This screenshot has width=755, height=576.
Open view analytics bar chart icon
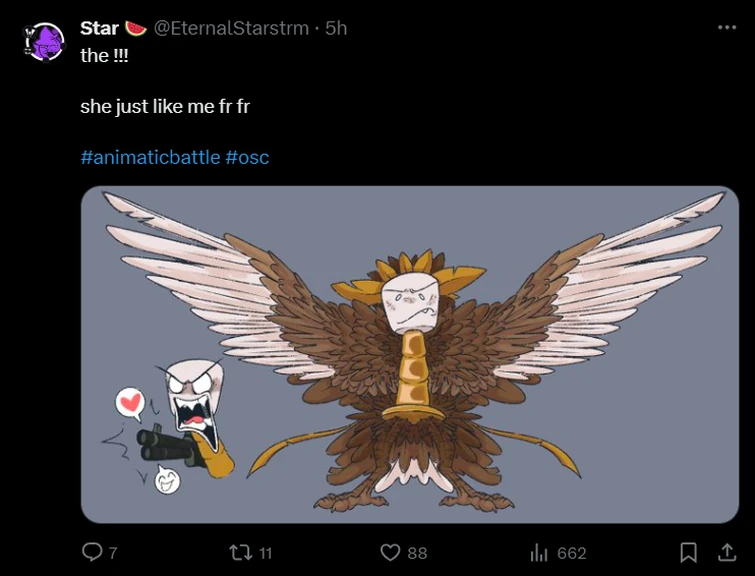click(540, 552)
